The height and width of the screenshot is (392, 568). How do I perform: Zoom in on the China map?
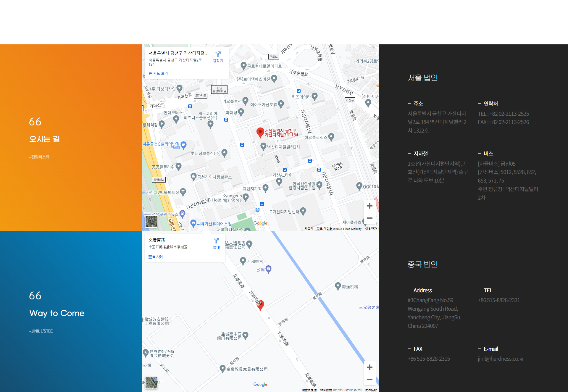pos(369,367)
